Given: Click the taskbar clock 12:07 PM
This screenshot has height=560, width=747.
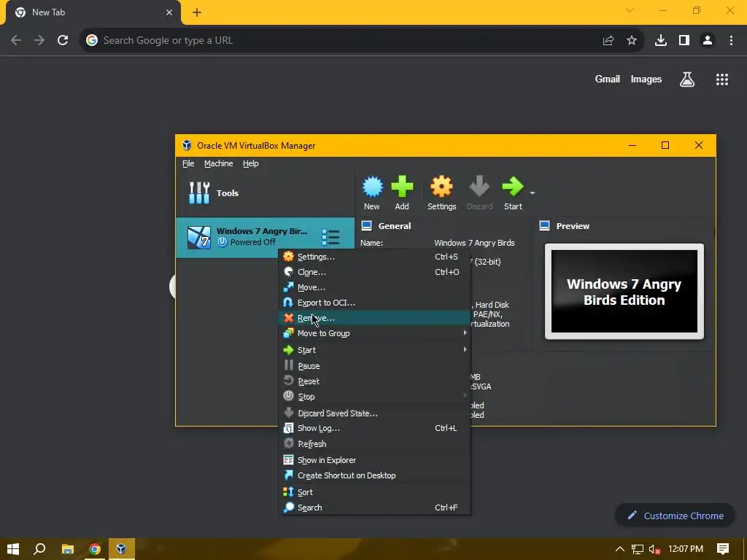Looking at the screenshot, I should point(686,549).
